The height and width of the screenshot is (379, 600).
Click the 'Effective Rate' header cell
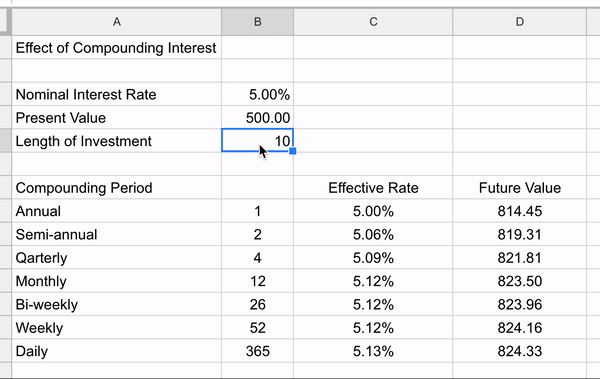point(373,188)
